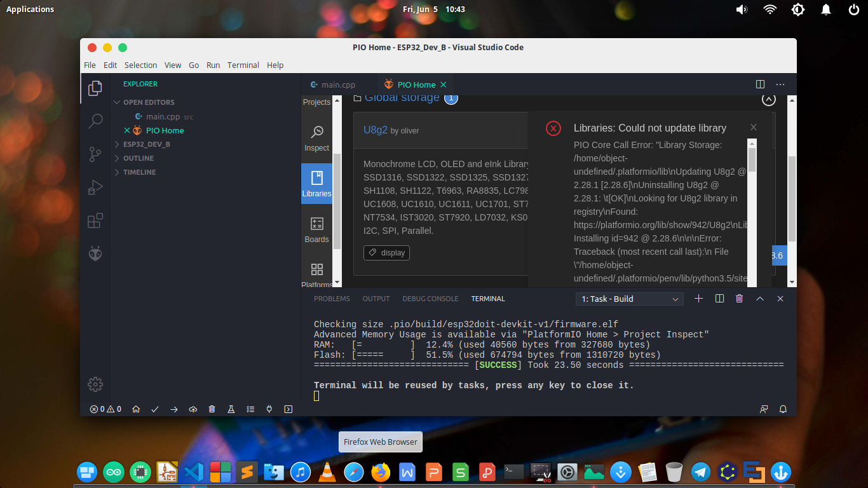Close the PIO Home tab

(444, 85)
